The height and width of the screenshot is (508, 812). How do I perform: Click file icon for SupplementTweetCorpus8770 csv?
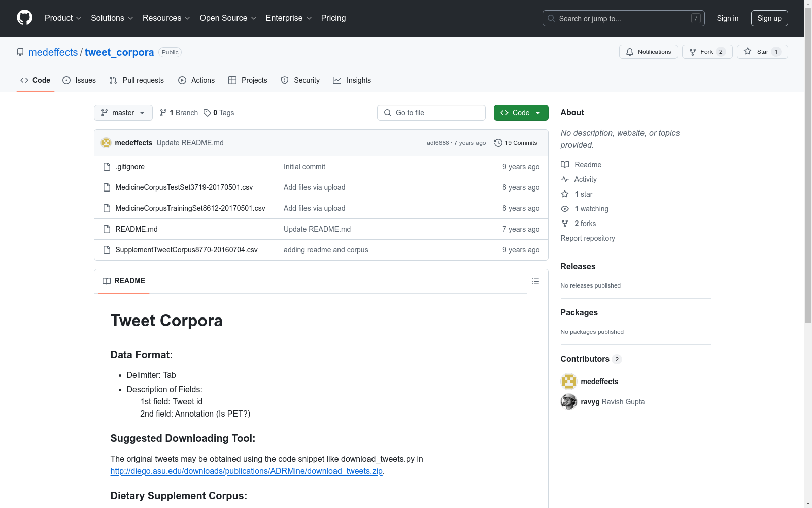[107, 250]
